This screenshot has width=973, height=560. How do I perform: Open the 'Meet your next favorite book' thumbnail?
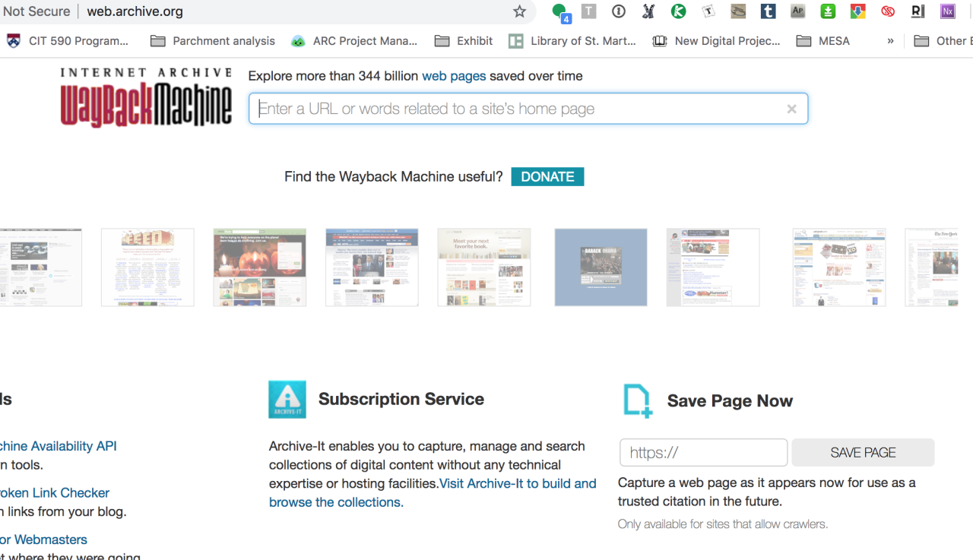(484, 267)
